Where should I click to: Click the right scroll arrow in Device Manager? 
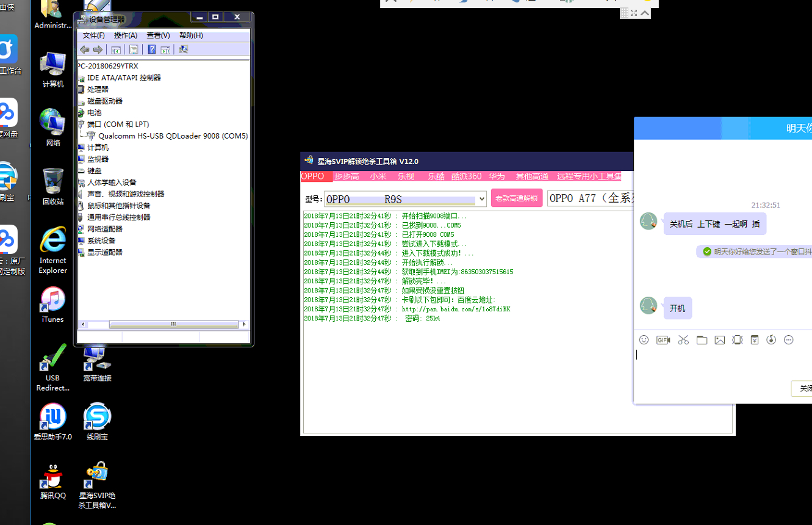[244, 324]
